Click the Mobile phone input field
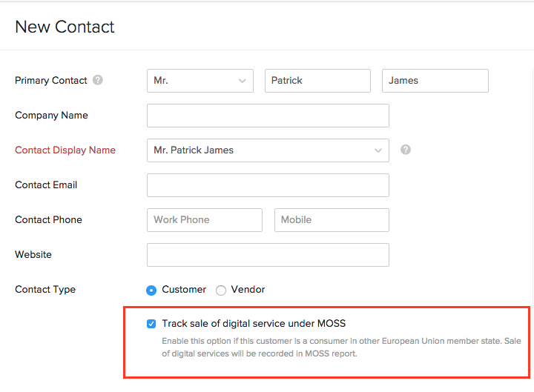Viewport: 534px width, 392px height. pos(332,220)
